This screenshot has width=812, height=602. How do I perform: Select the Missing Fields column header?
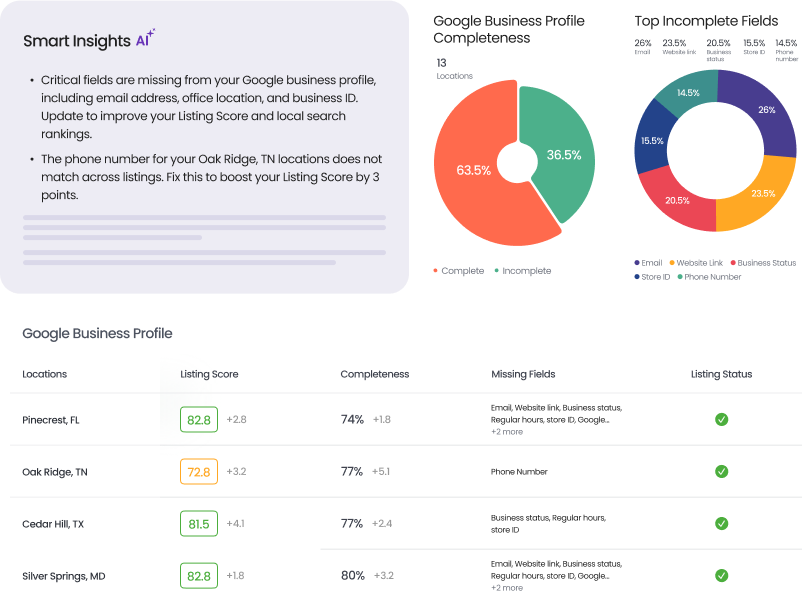523,374
